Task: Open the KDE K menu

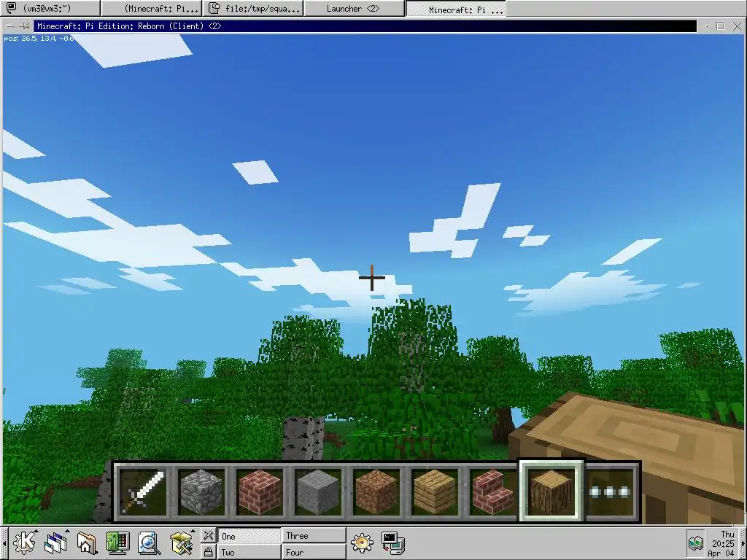Action: [25, 542]
